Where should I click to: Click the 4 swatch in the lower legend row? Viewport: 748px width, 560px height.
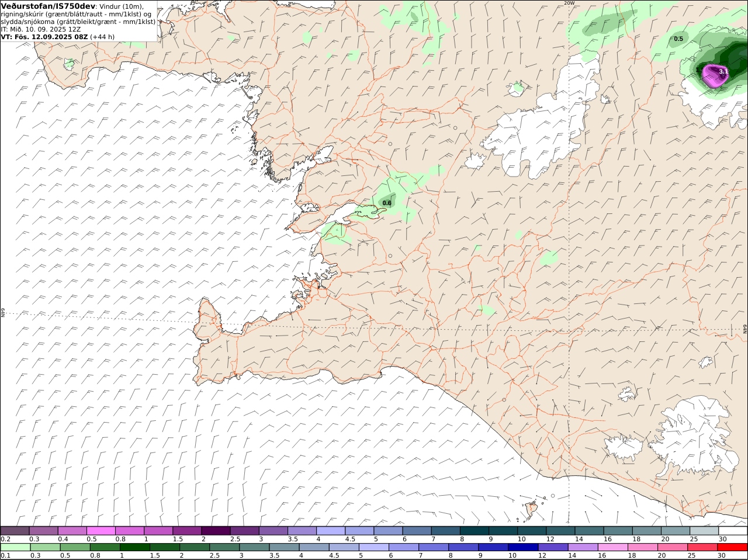click(313, 547)
